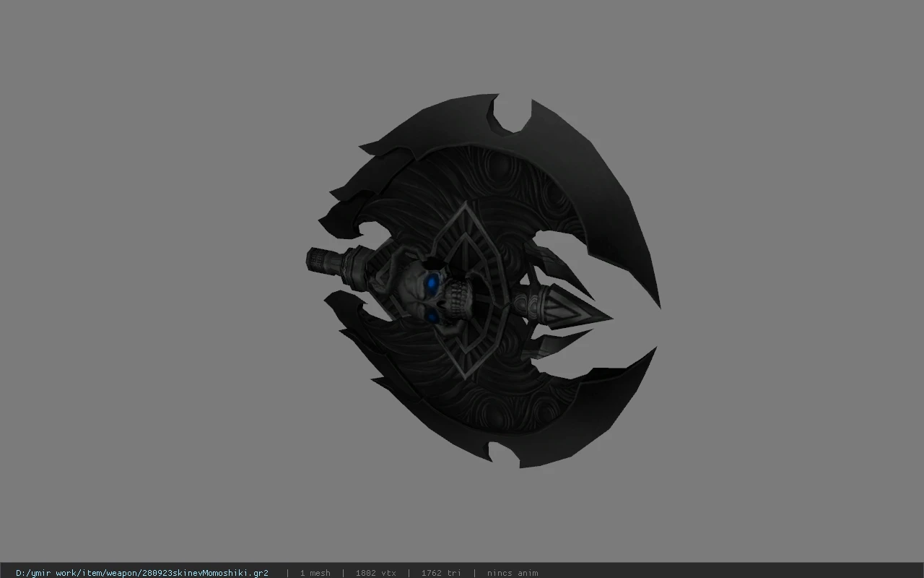Click the blue-eyed skull on the axe model
This screenshot has width=924, height=578.
tap(435, 293)
